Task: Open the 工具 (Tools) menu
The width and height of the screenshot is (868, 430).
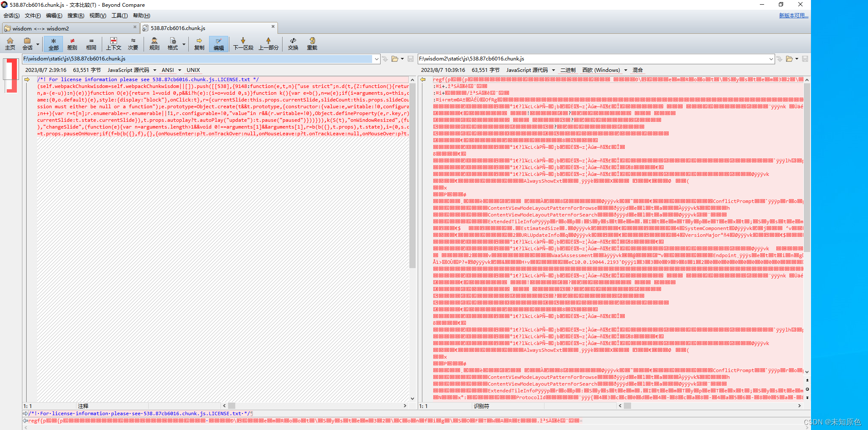Action: point(119,16)
